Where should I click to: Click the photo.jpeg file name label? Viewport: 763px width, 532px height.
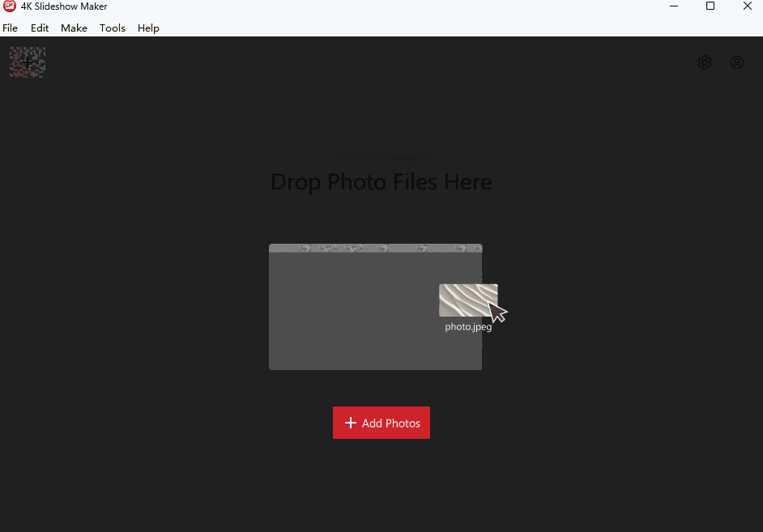pyautogui.click(x=468, y=326)
